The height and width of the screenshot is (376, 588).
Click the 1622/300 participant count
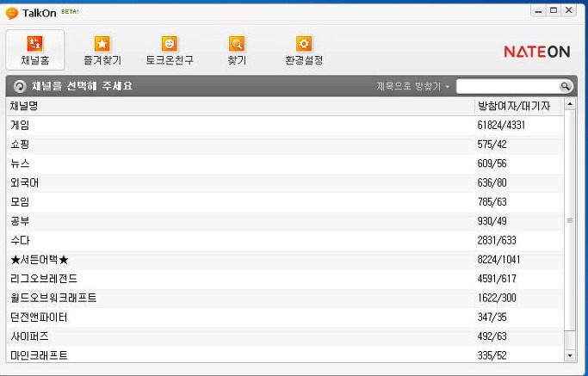pos(497,298)
